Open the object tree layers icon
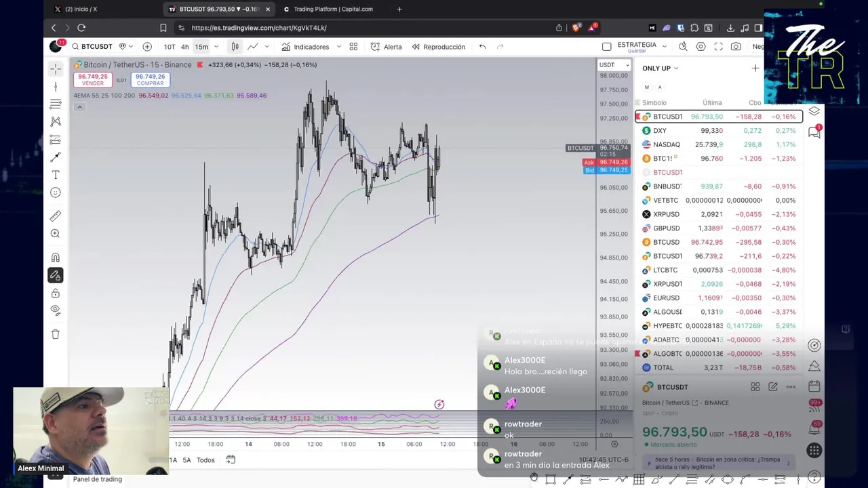868x488 pixels. click(814, 111)
